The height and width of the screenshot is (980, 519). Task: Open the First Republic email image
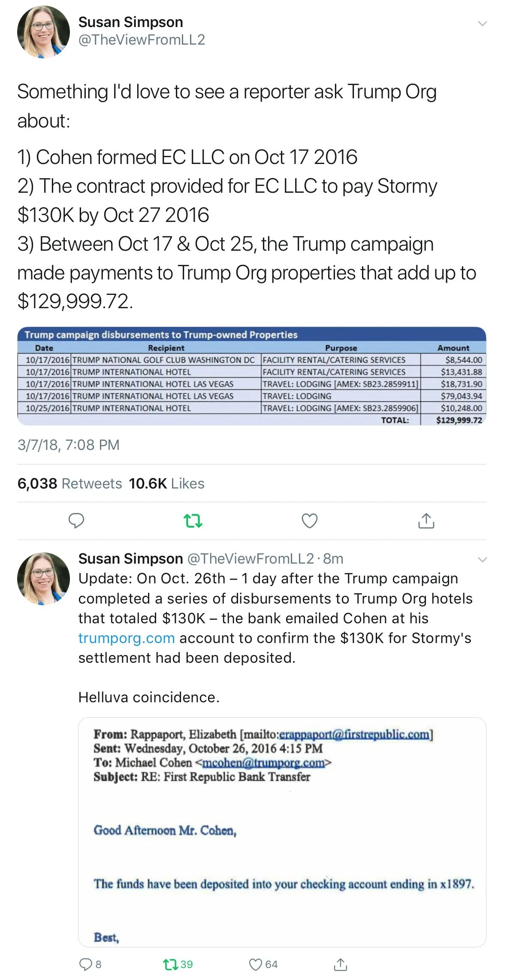coord(282,832)
